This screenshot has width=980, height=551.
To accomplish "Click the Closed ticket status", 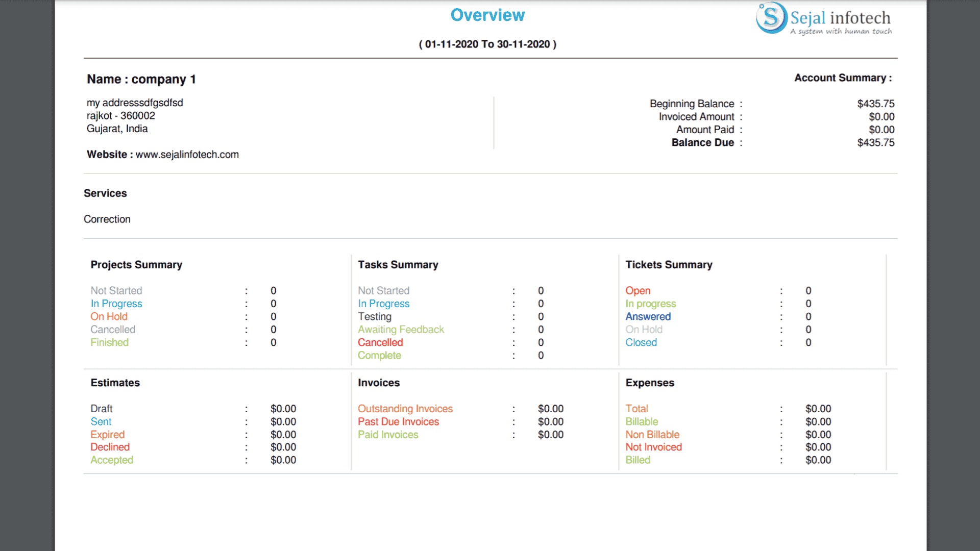I will [641, 342].
